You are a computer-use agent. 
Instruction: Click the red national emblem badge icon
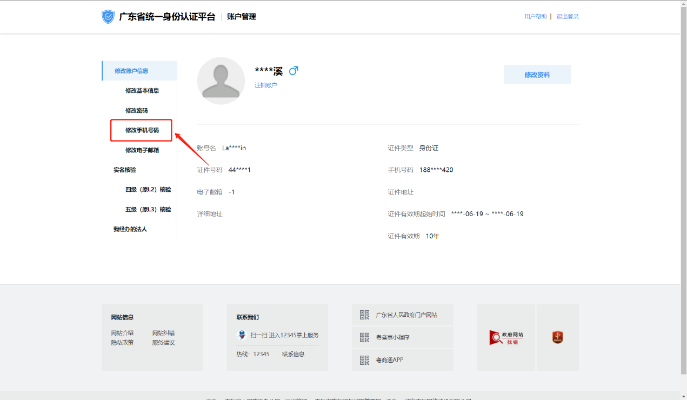(558, 338)
